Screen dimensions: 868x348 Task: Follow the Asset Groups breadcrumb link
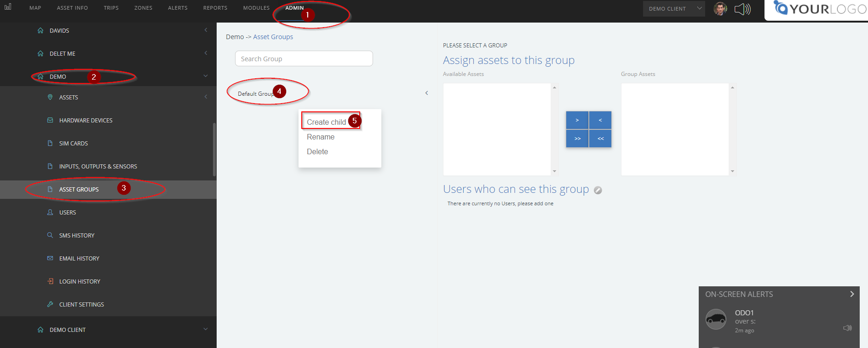click(273, 37)
